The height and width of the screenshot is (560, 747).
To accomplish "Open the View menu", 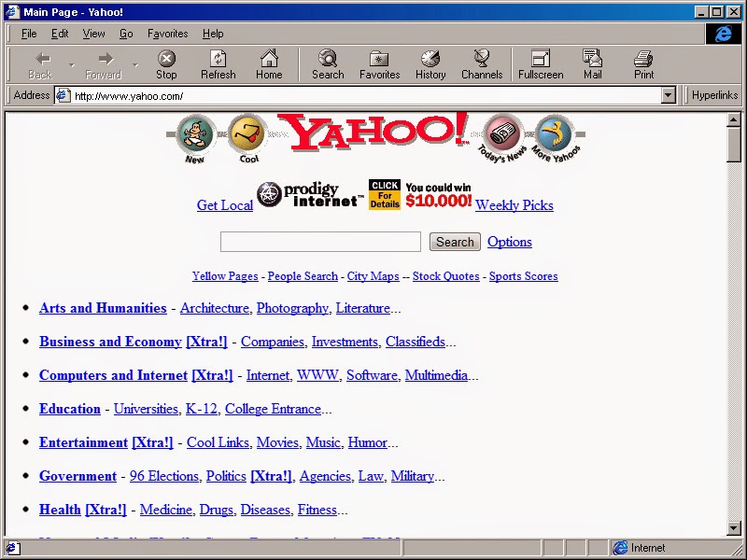I will (x=93, y=34).
